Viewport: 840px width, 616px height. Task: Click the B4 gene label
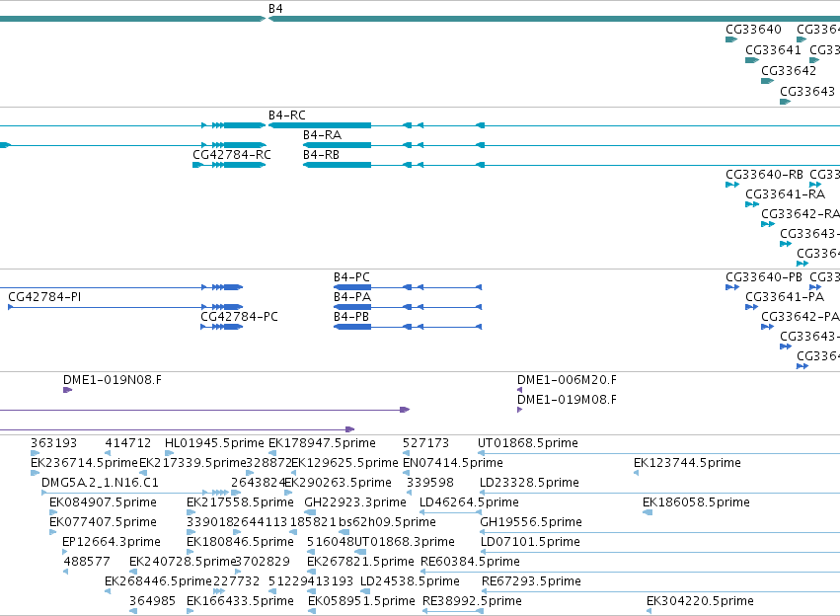pyautogui.click(x=275, y=9)
